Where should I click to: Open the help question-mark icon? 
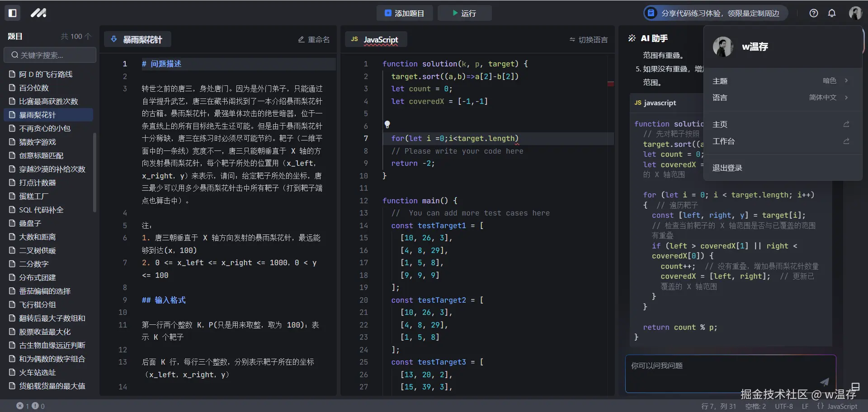point(814,13)
